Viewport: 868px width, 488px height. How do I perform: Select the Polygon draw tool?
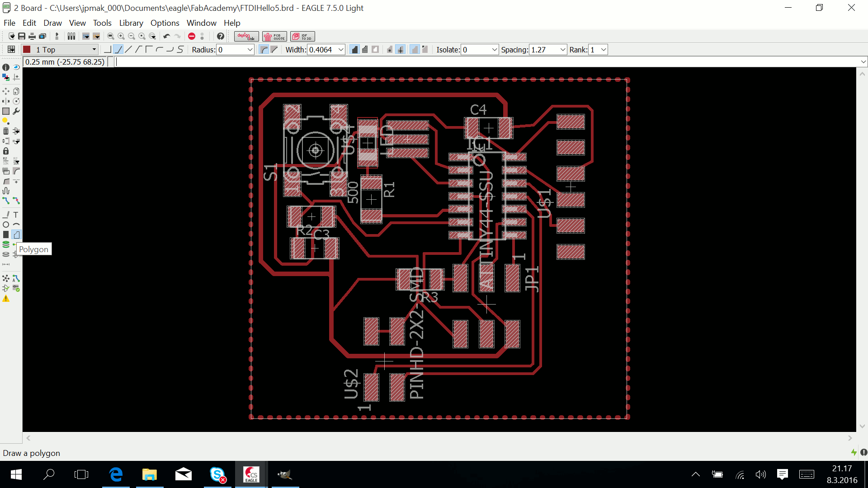[x=16, y=234]
